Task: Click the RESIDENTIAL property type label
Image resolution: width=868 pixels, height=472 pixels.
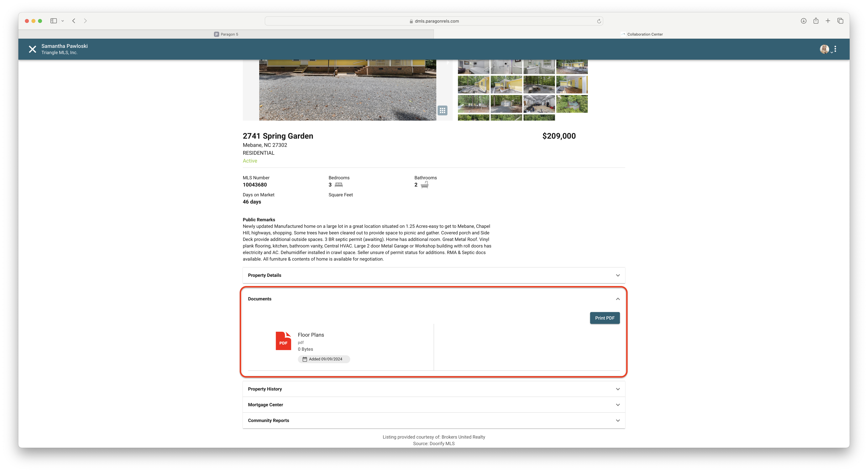Action: tap(258, 153)
